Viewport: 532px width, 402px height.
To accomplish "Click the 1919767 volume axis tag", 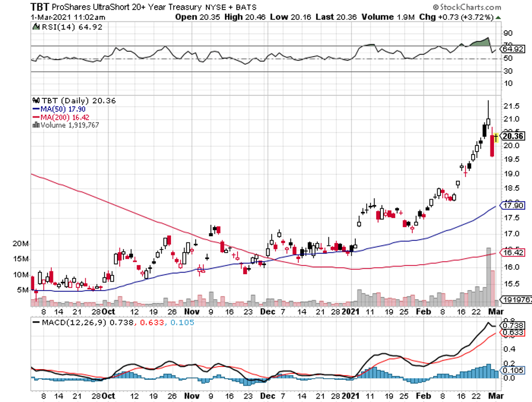I will [x=517, y=300].
